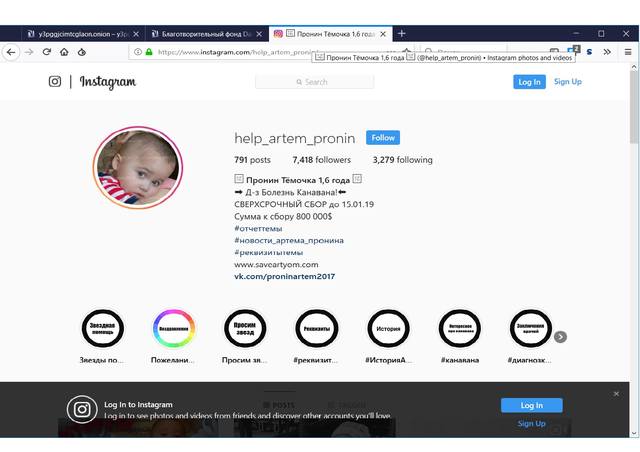The height and width of the screenshot is (452, 640).
Task: Reload the current page
Action: pos(47,52)
